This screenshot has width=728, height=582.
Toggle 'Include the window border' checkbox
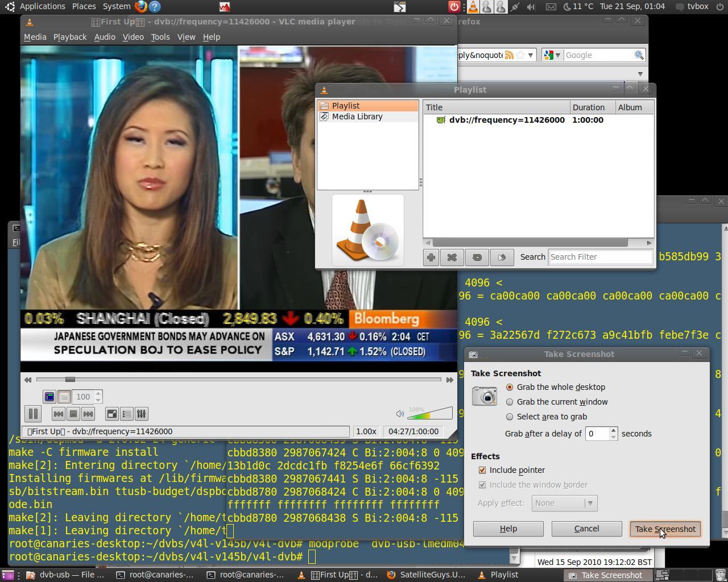click(482, 485)
